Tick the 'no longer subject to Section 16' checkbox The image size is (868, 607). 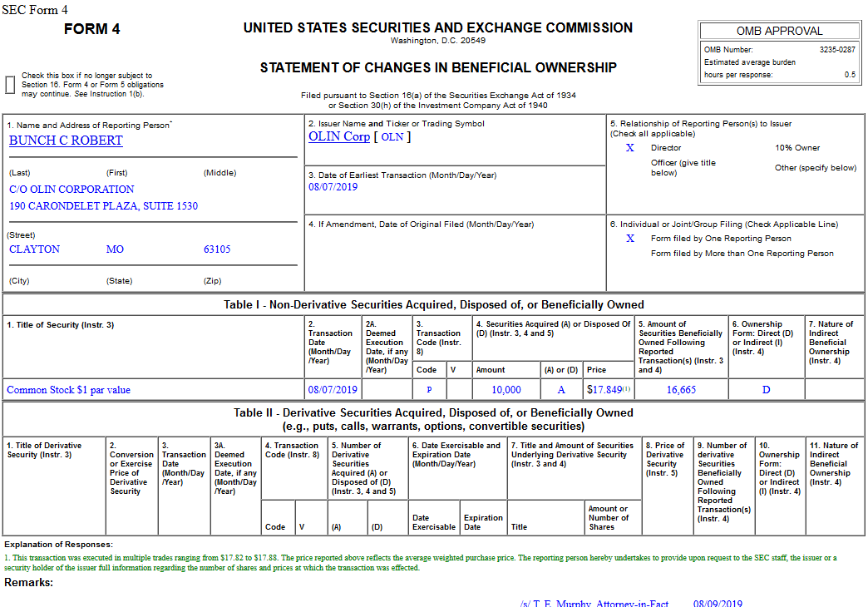(10, 85)
